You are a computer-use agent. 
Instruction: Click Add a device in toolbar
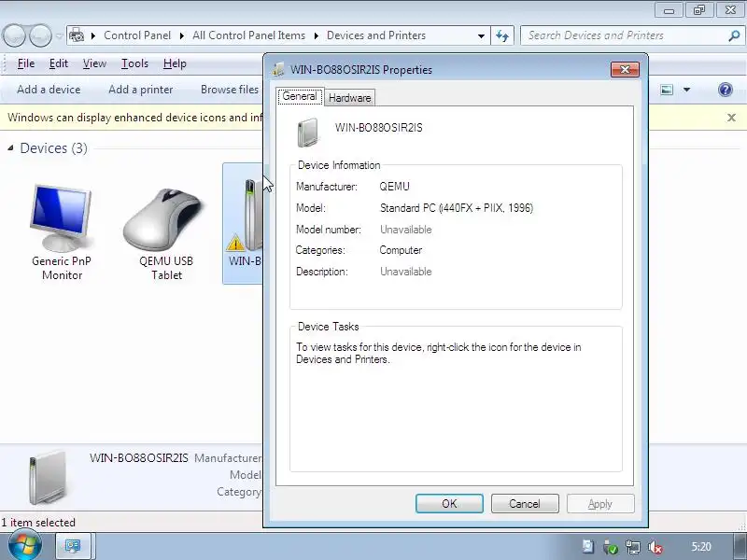49,90
